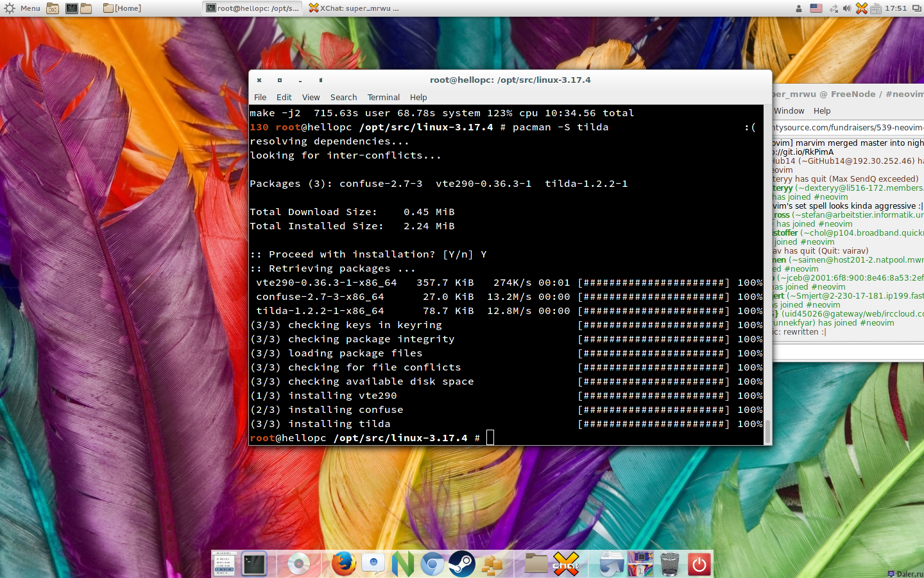Launch the terminal from the dock
The width and height of the screenshot is (924, 578).
pos(254,564)
